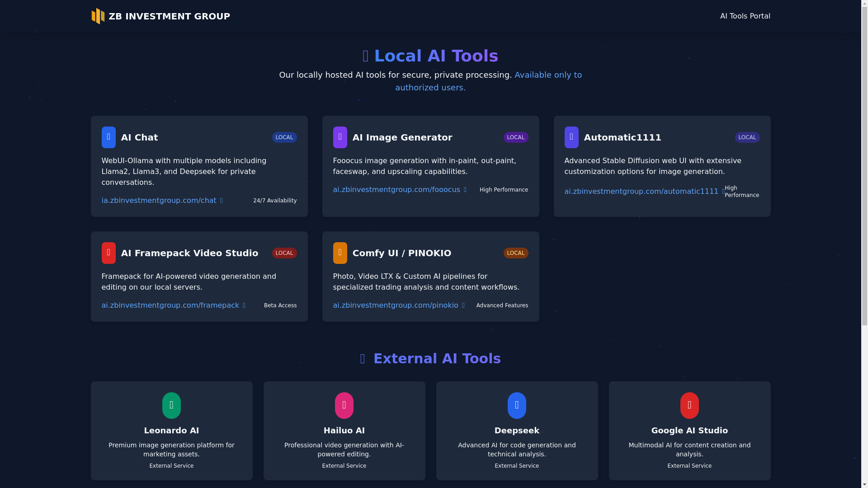Select the AI Image Generator title
Image resolution: width=868 pixels, height=488 pixels.
tap(402, 137)
